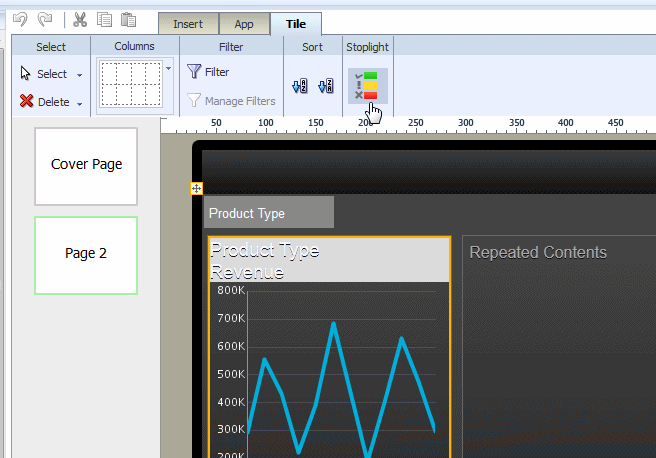Viewport: 656px width, 458px height.
Task: Click the Paste clipboard icon
Action: pyautogui.click(x=128, y=20)
